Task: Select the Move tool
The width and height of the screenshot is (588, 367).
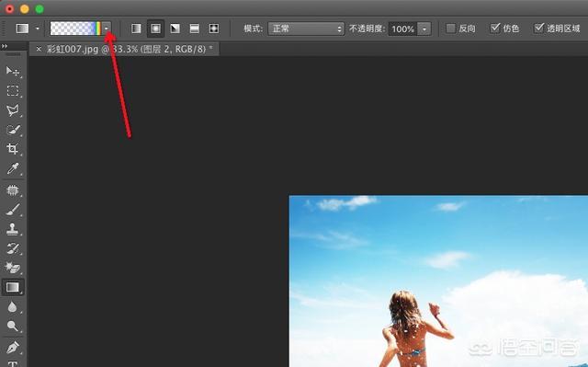Action: pos(12,71)
